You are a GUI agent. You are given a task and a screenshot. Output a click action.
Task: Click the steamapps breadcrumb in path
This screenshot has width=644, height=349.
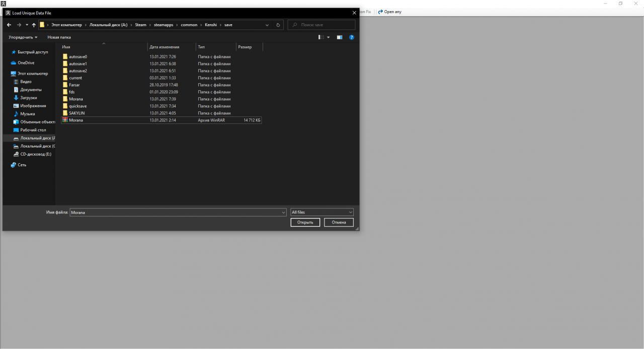click(x=163, y=24)
